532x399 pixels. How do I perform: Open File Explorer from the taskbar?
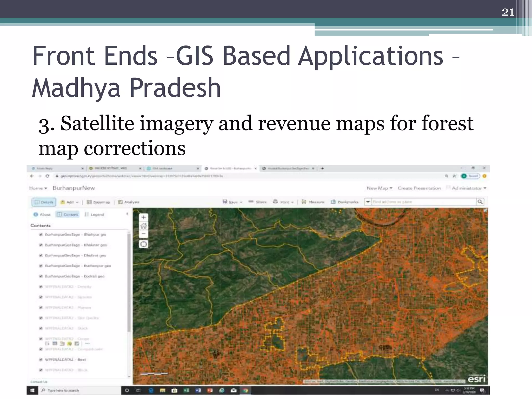coord(163,390)
